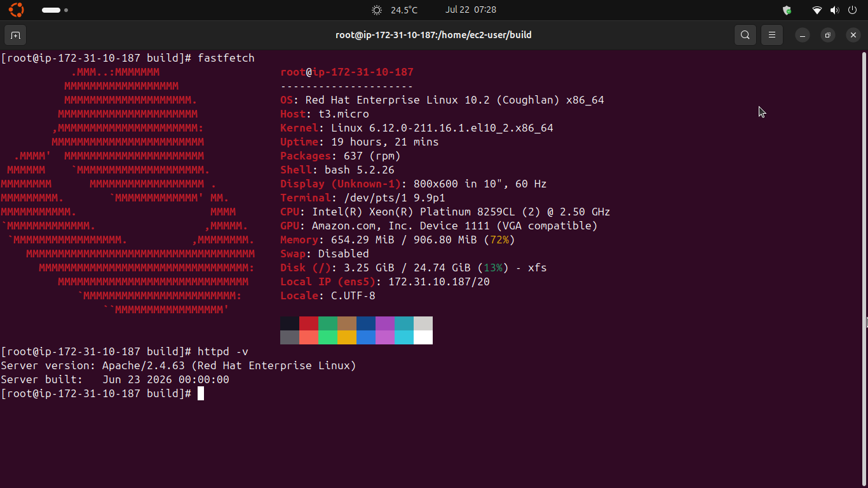Click the dark green swatch in top palette row
The width and height of the screenshot is (868, 488).
(x=328, y=323)
